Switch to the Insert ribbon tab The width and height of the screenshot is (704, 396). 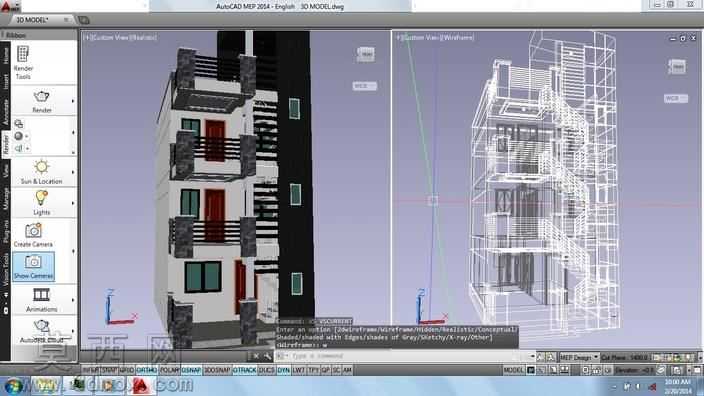click(5, 82)
